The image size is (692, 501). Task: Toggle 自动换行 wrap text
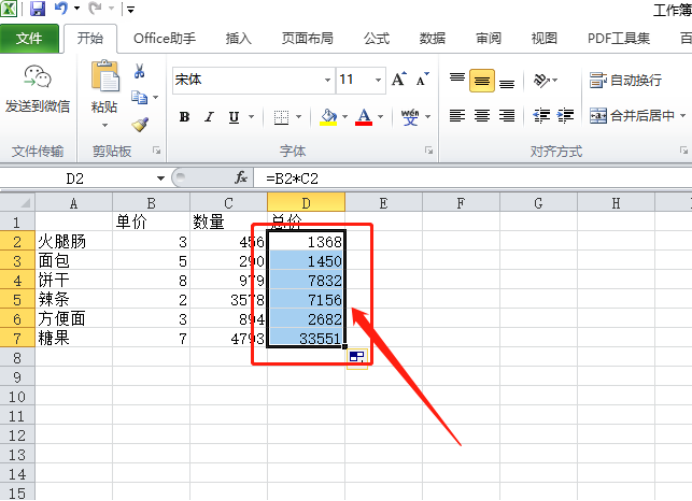pyautogui.click(x=626, y=80)
